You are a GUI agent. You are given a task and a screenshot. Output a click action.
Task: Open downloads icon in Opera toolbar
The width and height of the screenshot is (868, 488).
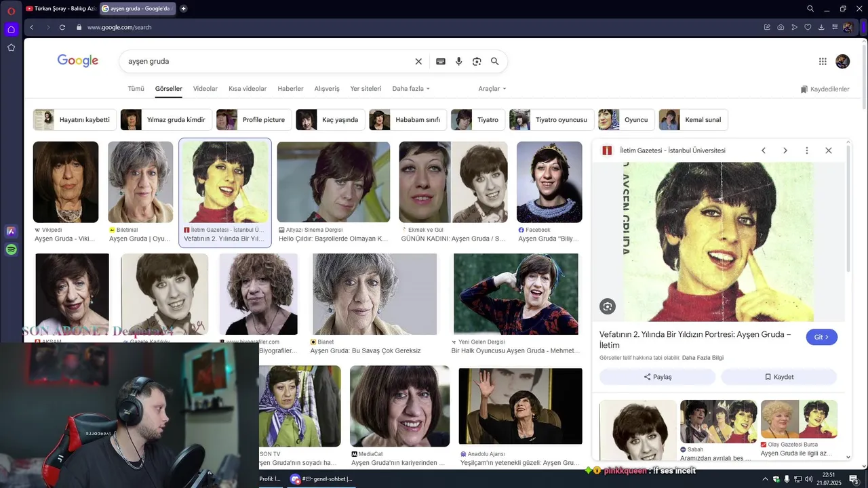point(821,27)
